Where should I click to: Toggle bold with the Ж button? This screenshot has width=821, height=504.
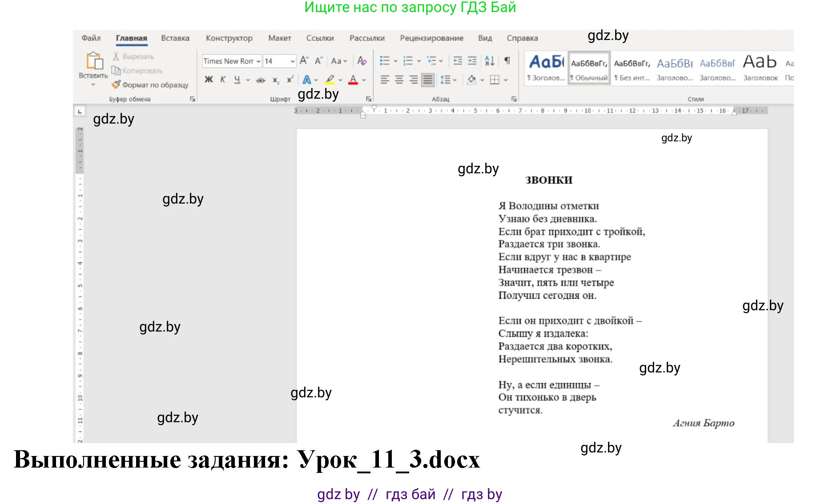(209, 80)
